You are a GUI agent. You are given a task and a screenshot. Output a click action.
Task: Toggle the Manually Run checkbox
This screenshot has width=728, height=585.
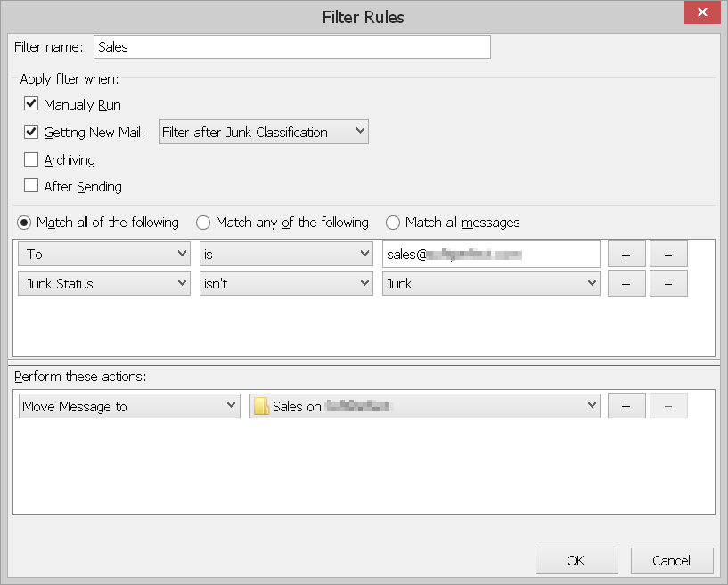click(31, 103)
